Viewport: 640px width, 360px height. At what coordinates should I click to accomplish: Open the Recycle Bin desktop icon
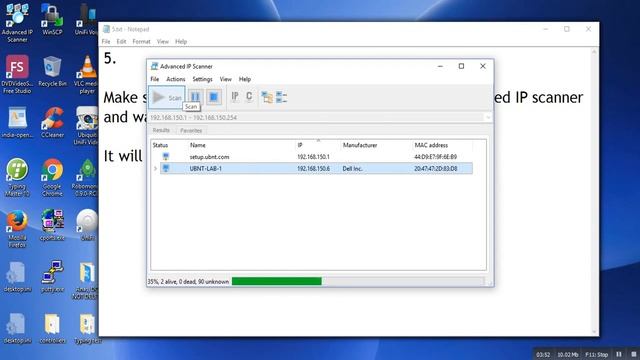click(52, 71)
